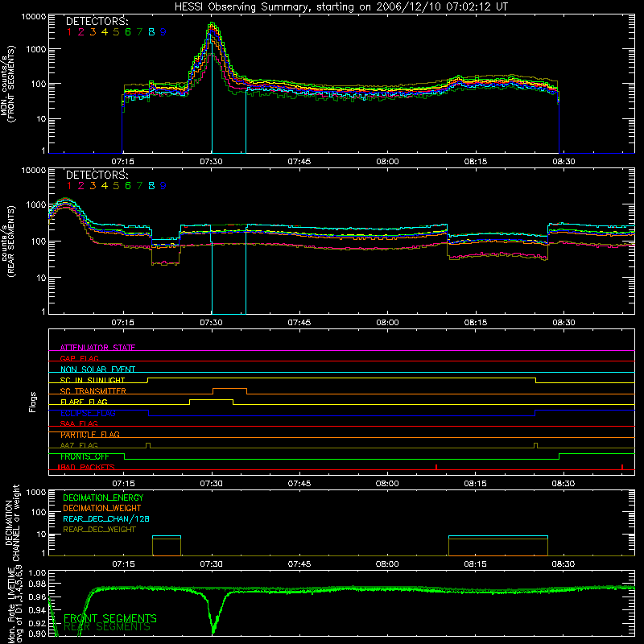
Task: Click the HESSI Observing Summary title text
Action: pyautogui.click(x=341, y=7)
